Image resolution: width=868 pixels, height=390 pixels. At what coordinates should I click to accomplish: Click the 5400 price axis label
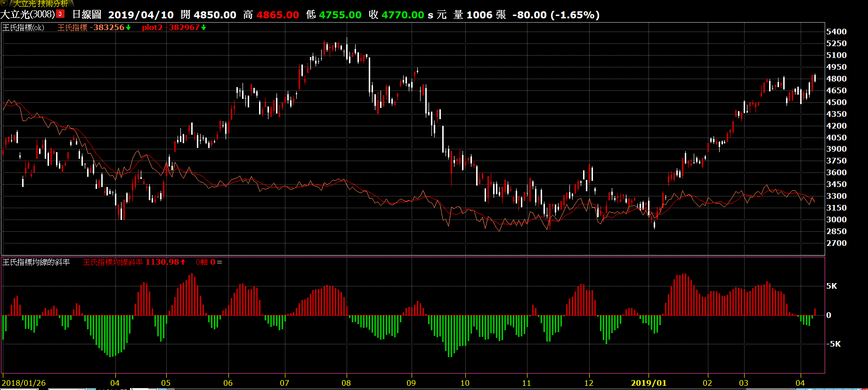coord(836,32)
